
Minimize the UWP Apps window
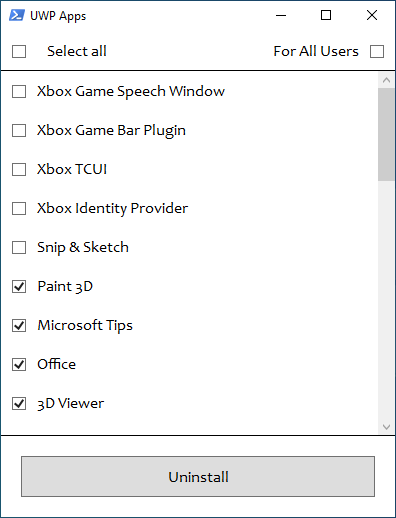281,15
